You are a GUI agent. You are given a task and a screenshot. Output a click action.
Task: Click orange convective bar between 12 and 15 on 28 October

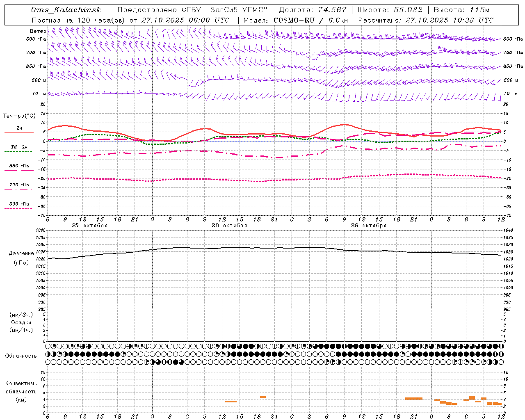click(x=231, y=402)
